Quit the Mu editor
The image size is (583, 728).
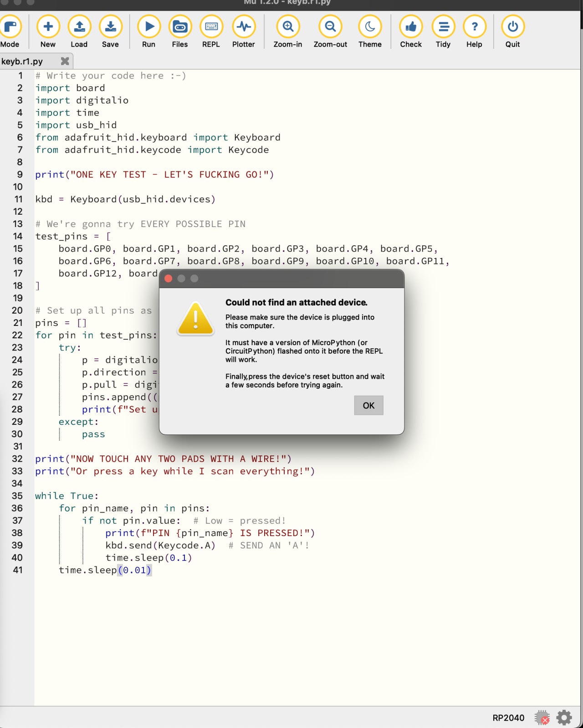513,31
